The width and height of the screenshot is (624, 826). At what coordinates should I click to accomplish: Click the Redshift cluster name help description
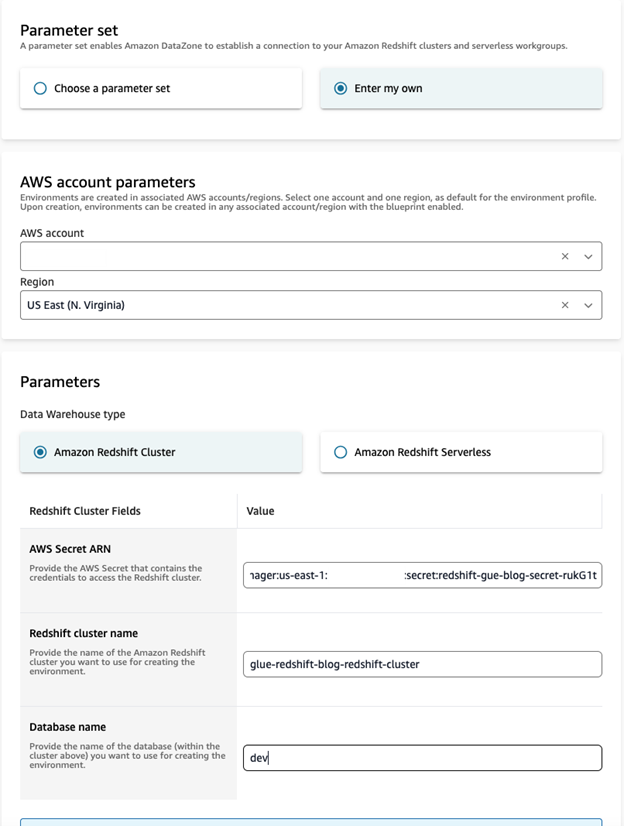pyautogui.click(x=117, y=662)
